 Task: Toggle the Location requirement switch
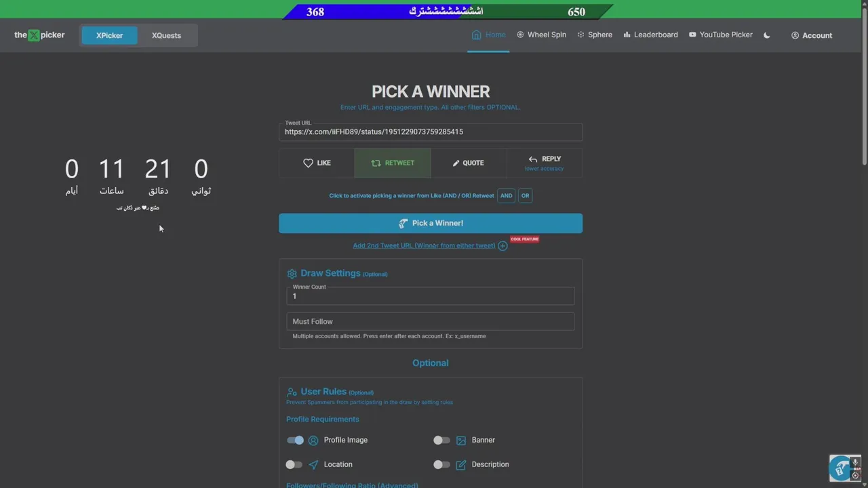[294, 464]
